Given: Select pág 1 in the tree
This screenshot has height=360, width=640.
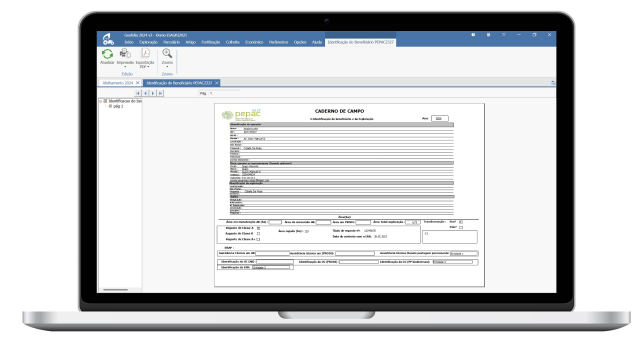Looking at the screenshot, I should pos(118,106).
